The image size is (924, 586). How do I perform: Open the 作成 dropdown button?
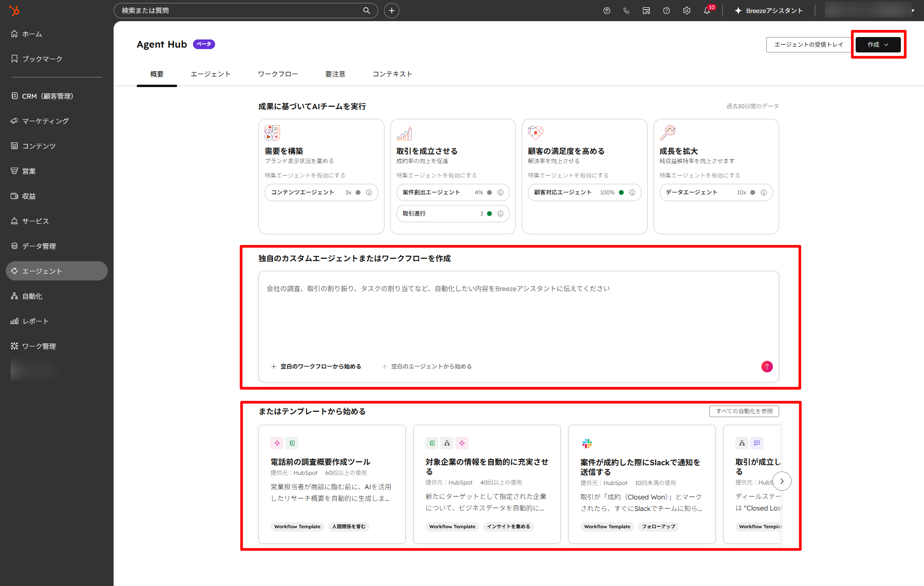click(878, 45)
